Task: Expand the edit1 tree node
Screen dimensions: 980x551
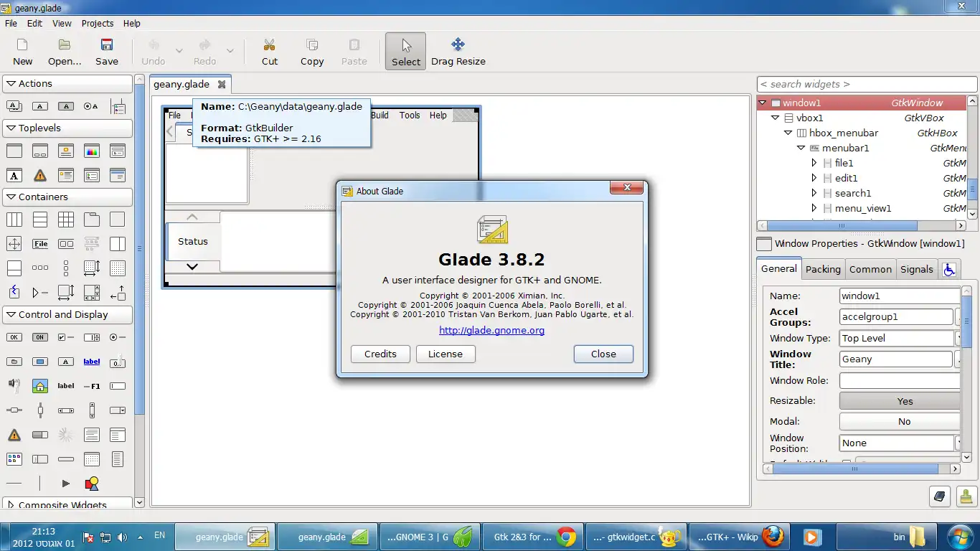Action: [x=814, y=178]
